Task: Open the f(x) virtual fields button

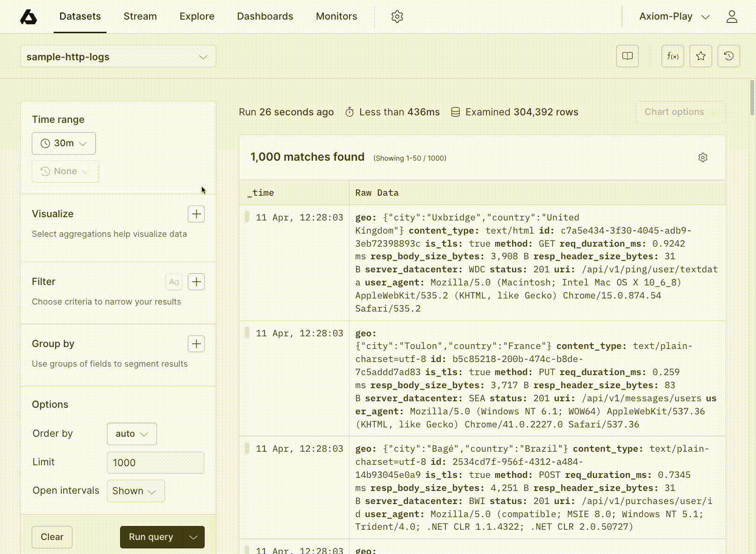Action: click(x=673, y=56)
